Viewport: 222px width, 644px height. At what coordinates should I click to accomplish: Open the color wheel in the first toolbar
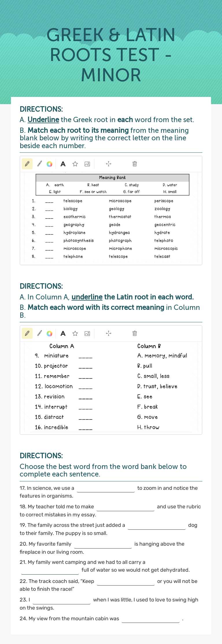coord(49,164)
